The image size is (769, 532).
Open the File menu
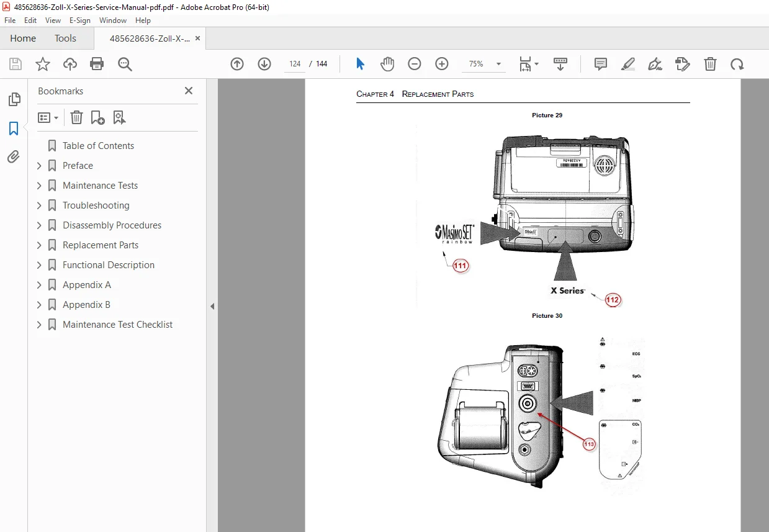(x=10, y=20)
